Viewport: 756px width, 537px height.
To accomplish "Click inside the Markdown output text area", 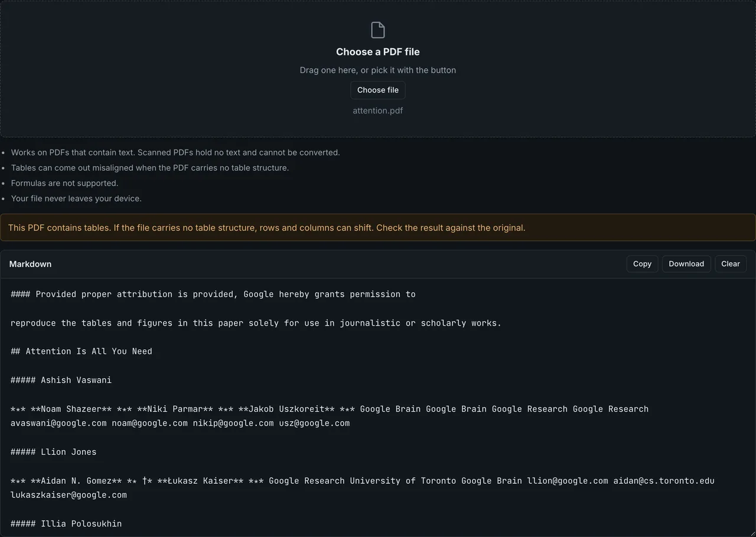I will [x=378, y=408].
